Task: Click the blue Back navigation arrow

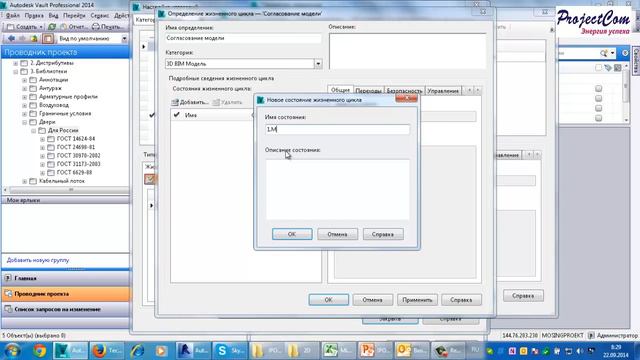Action: [11, 38]
